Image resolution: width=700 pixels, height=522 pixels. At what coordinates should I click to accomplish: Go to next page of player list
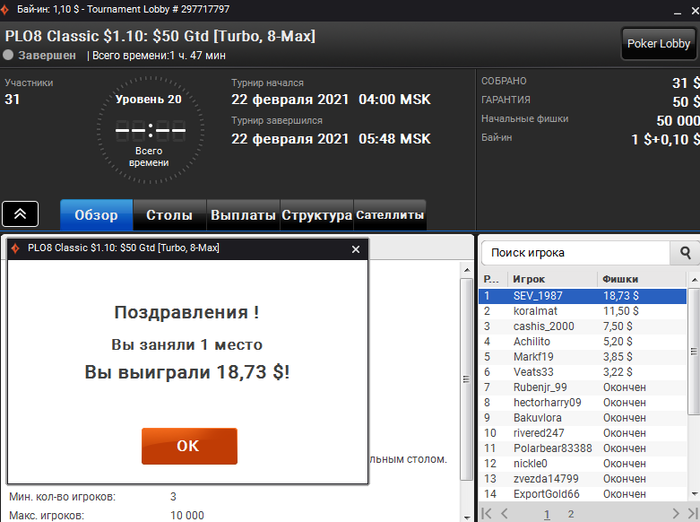pos(675,514)
